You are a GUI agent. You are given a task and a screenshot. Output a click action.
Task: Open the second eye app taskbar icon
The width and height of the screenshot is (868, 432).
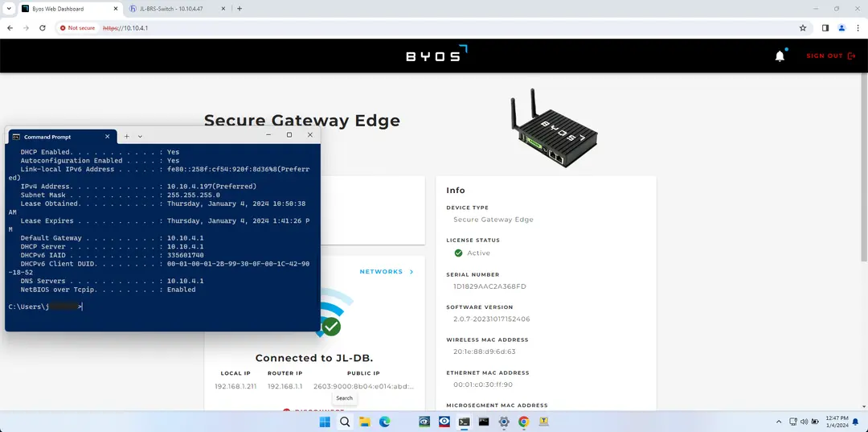444,422
